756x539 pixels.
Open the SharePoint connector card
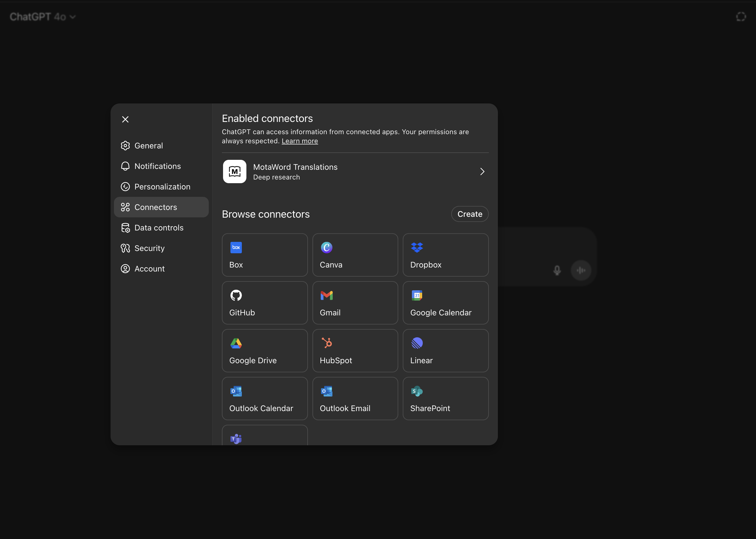[446, 398]
